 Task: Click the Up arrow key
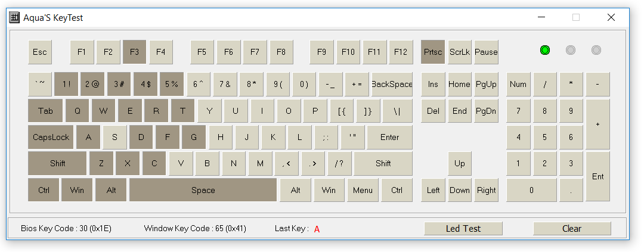[x=460, y=163]
